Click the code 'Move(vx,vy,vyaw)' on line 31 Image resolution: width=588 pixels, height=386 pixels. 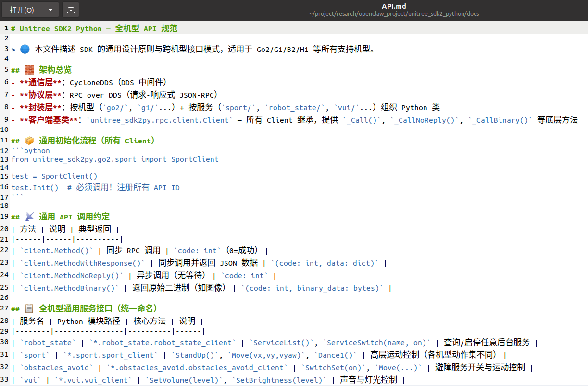pyautogui.click(x=269, y=355)
